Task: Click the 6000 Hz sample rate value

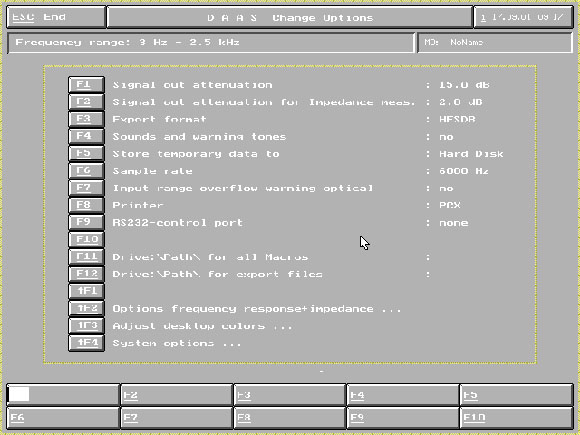Action: click(464, 171)
